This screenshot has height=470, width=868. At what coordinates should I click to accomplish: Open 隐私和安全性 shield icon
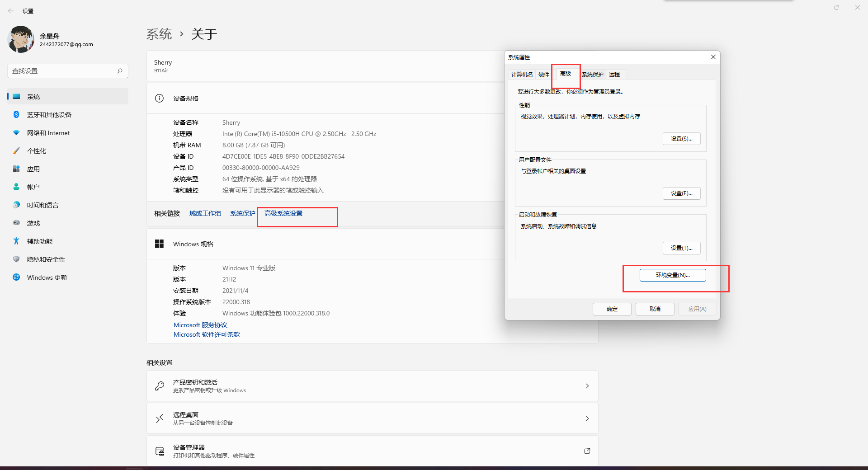(x=16, y=259)
